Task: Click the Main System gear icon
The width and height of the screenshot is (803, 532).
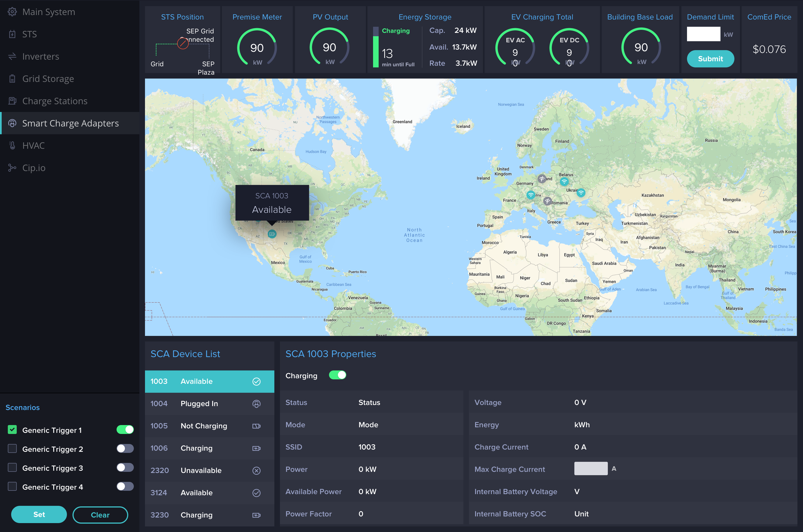Action: (12, 12)
